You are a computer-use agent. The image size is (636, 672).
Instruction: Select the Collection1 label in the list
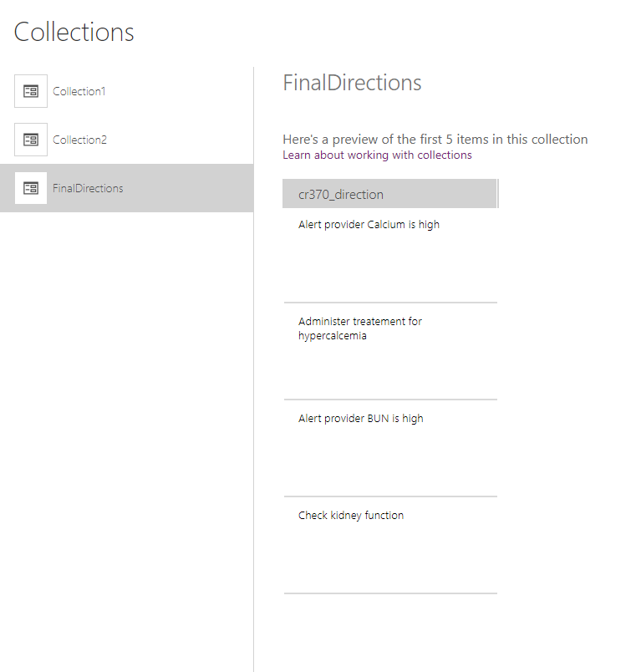coord(79,91)
